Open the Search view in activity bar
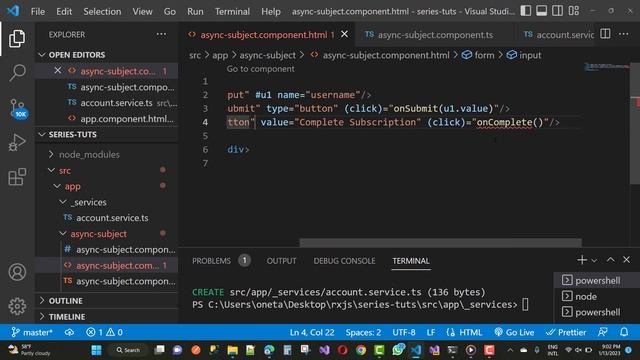The width and height of the screenshot is (640, 360). 17,73
